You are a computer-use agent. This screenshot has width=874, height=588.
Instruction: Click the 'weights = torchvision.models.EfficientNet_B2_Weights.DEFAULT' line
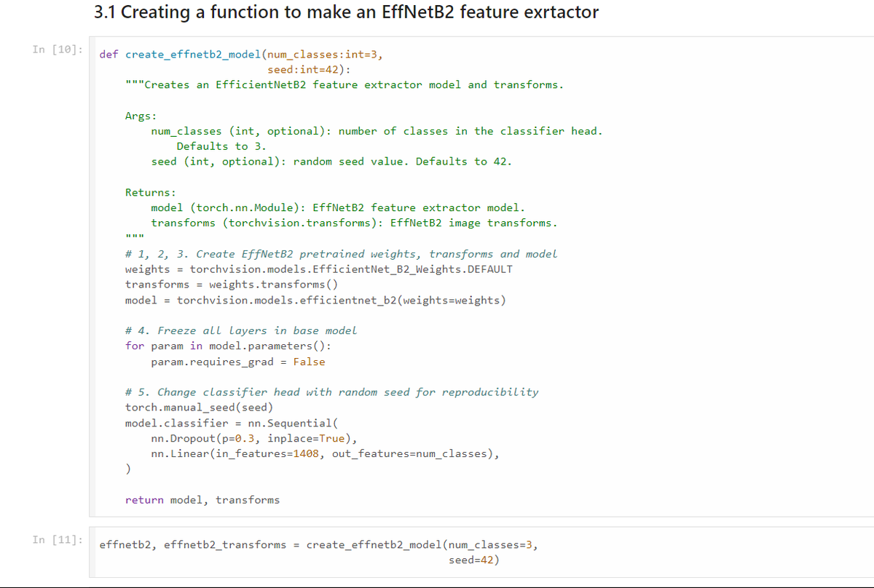click(x=319, y=269)
